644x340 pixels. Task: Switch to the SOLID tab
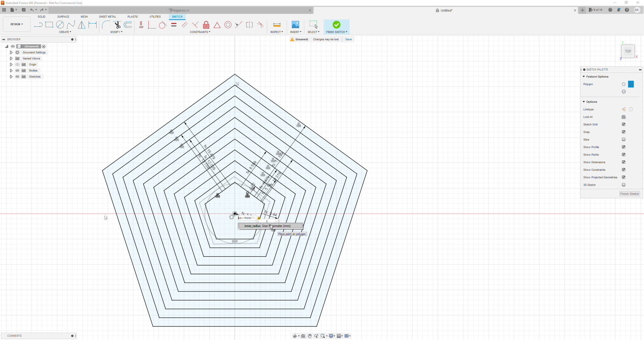pyautogui.click(x=42, y=17)
